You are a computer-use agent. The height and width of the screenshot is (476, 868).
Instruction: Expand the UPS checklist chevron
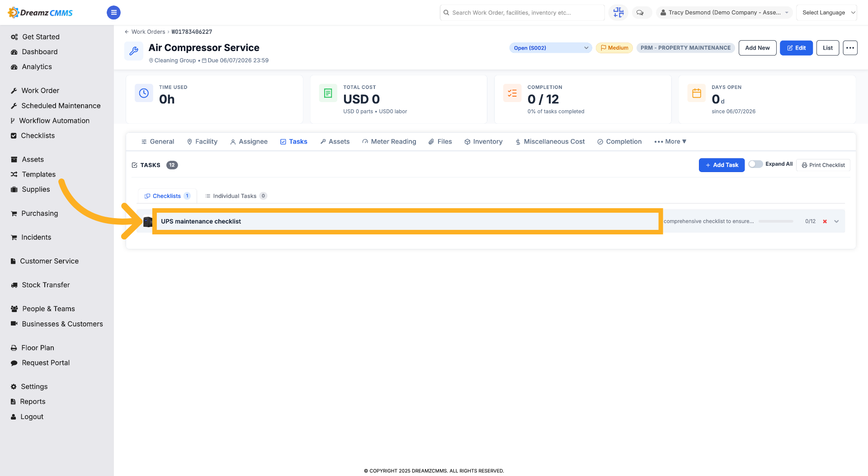tap(836, 221)
